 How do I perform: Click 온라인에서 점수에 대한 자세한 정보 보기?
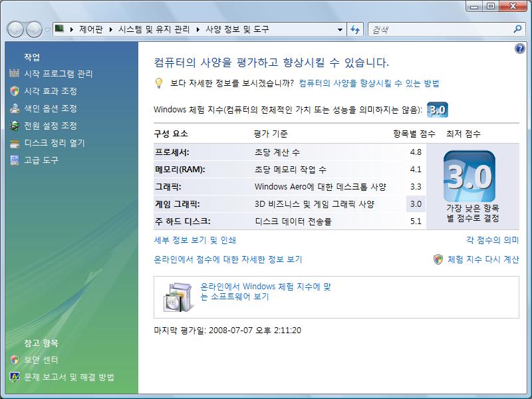228,259
